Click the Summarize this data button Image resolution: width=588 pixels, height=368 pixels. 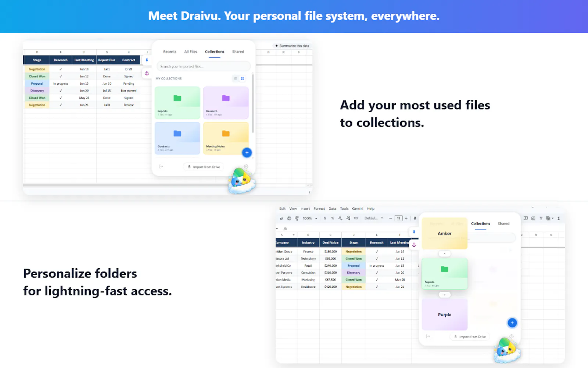click(x=292, y=46)
